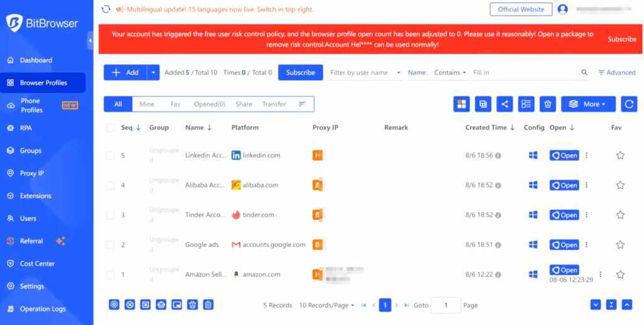Open the linkedin.com profile browser
This screenshot has height=325, width=644.
(564, 156)
